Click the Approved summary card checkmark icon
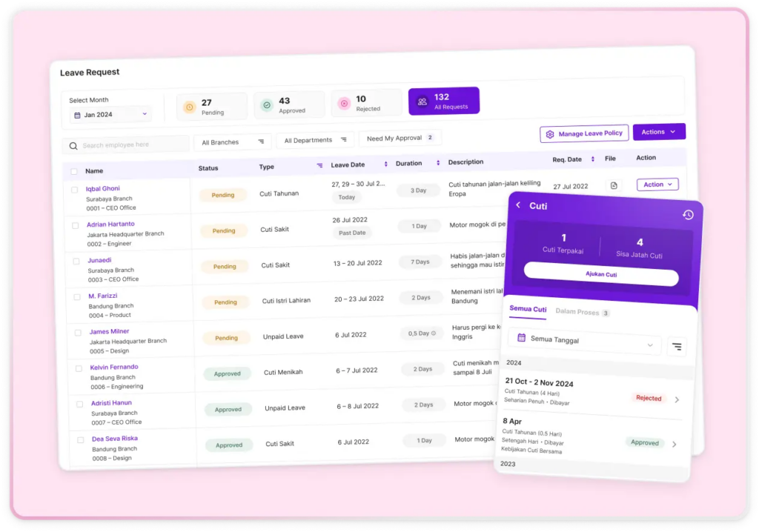The height and width of the screenshot is (532, 759). pyautogui.click(x=267, y=106)
